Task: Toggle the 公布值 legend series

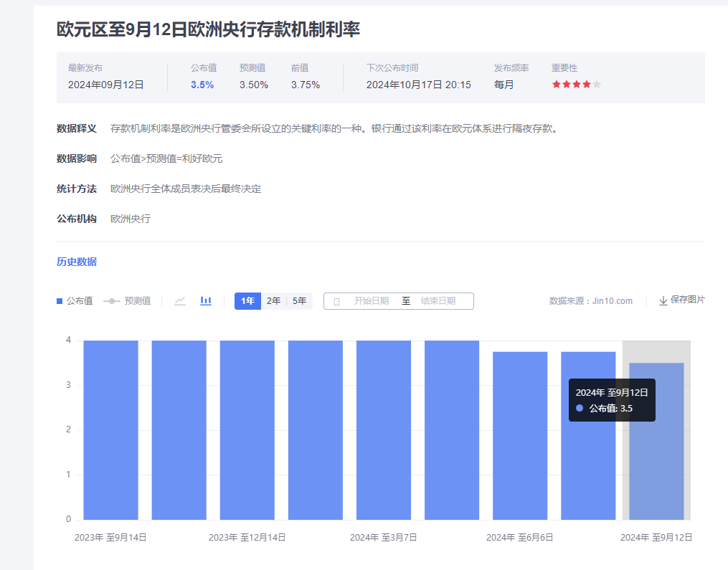Action: [x=75, y=301]
